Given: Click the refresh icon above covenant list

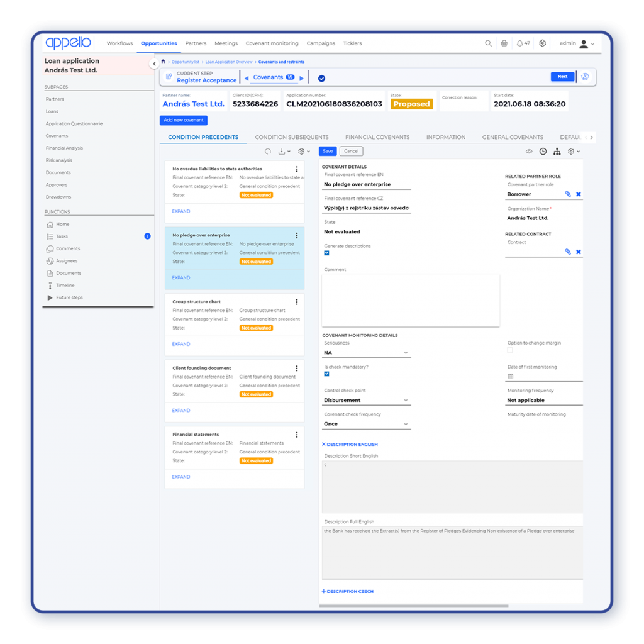Looking at the screenshot, I should click(x=267, y=152).
